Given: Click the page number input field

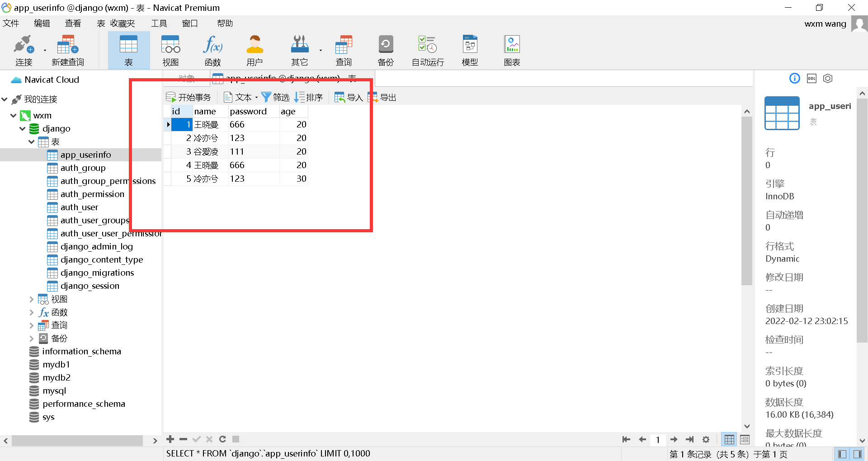Looking at the screenshot, I should [x=658, y=439].
